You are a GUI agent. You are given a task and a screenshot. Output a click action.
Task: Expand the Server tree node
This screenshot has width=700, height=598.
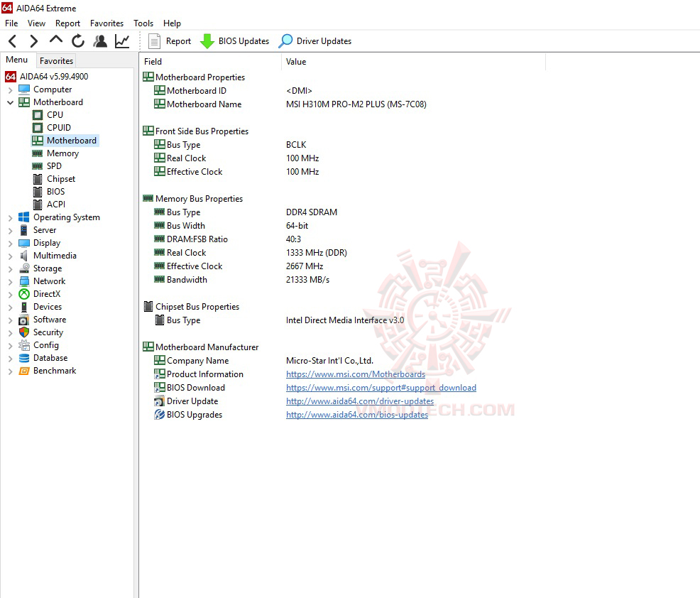point(10,230)
